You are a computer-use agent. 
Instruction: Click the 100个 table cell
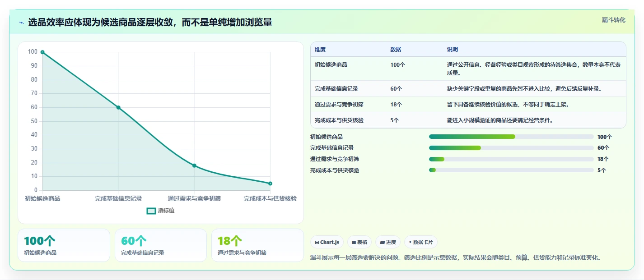point(398,65)
